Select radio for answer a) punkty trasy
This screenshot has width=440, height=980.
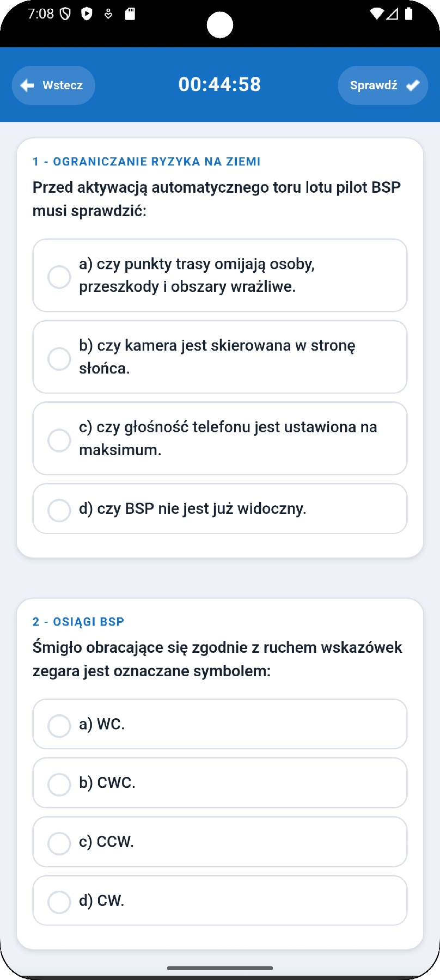(x=59, y=277)
